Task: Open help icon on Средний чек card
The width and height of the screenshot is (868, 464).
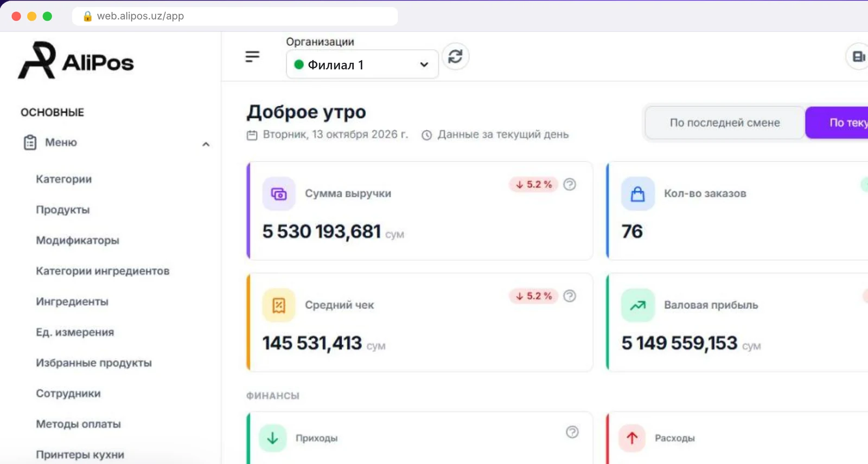Action: [x=570, y=296]
